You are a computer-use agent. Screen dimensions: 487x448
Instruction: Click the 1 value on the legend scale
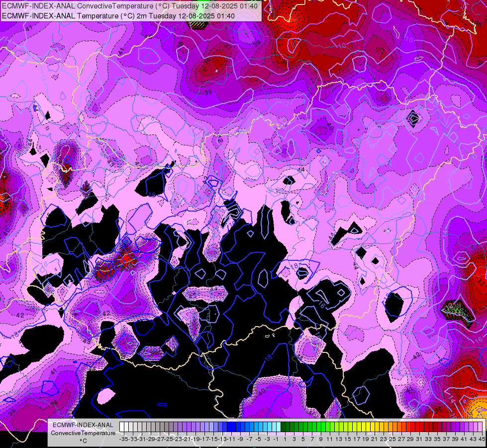tap(285, 439)
